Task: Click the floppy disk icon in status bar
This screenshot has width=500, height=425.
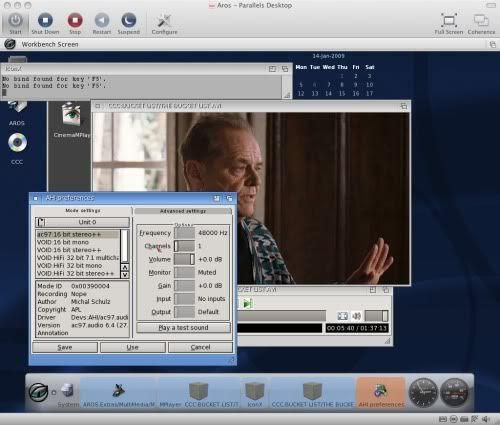Action: 443,419
